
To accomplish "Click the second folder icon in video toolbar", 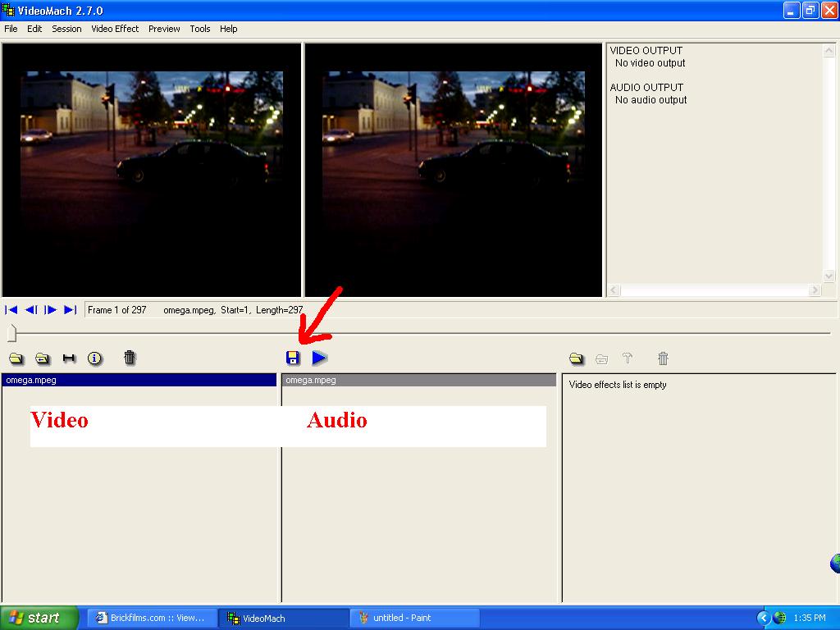I will (x=43, y=358).
